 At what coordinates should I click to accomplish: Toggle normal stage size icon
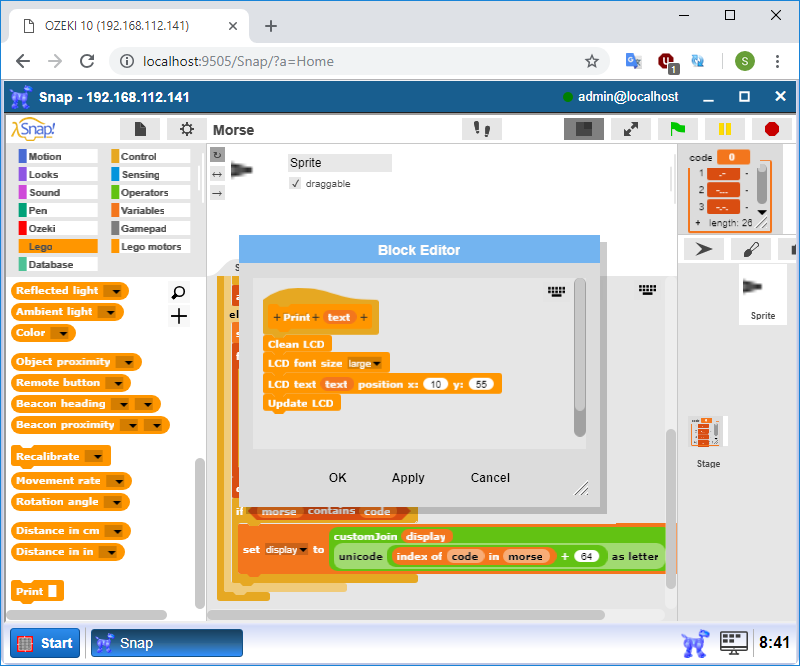584,129
